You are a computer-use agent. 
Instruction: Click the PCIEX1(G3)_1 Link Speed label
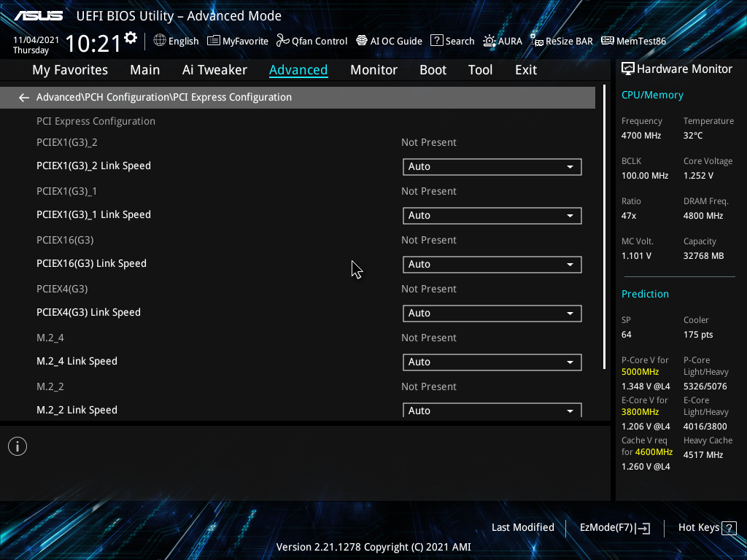point(93,215)
